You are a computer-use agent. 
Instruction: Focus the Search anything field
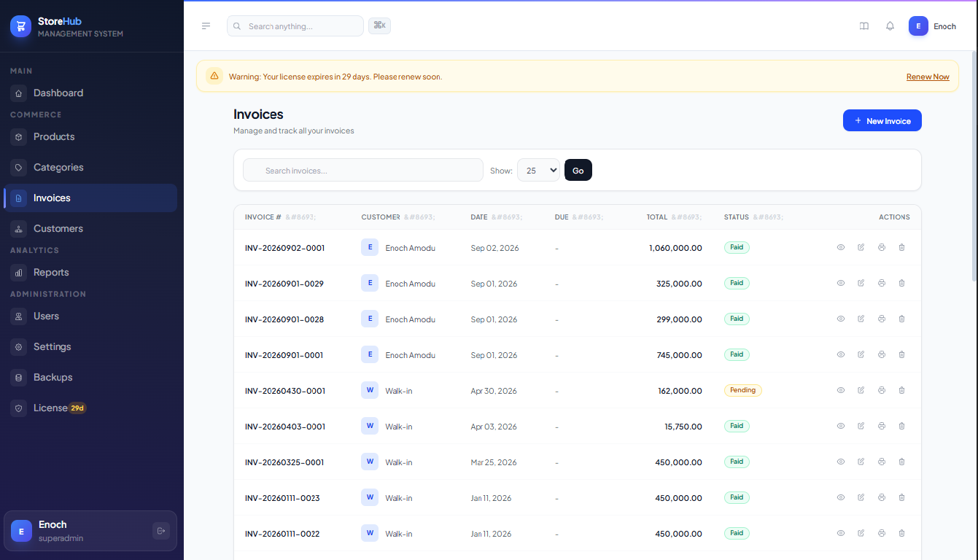(x=295, y=26)
